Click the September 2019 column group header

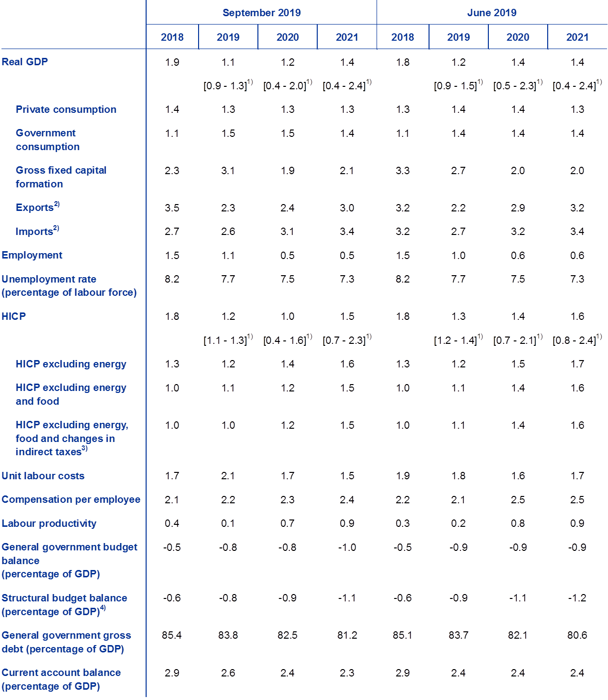pos(261,13)
